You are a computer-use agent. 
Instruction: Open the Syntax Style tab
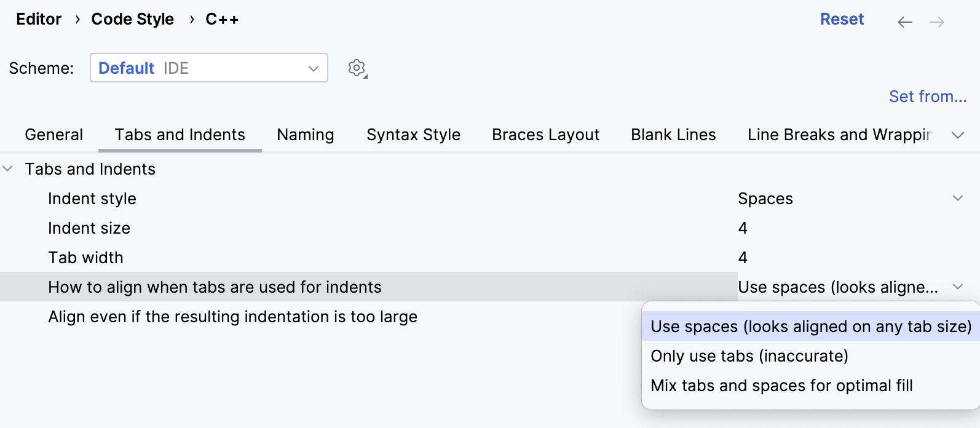coord(413,135)
